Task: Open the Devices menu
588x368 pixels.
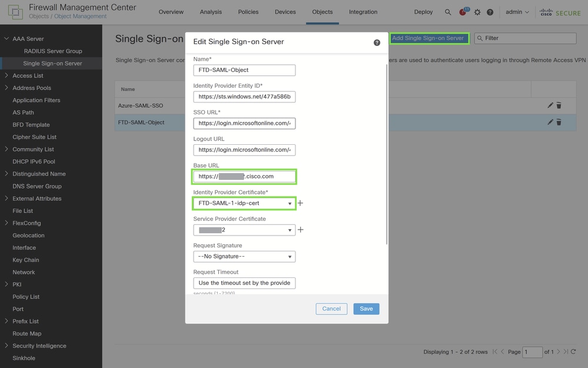Action: pos(285,12)
